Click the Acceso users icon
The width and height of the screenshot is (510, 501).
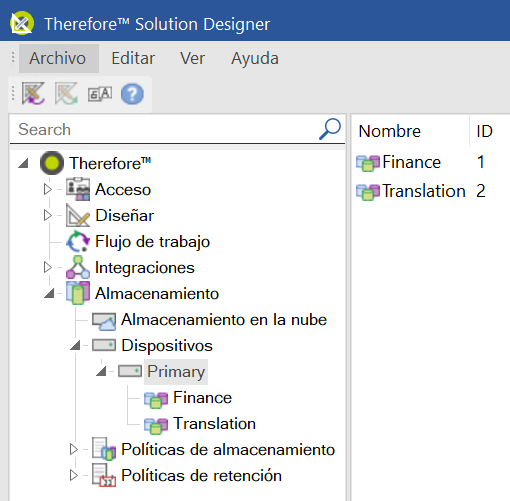pyautogui.click(x=78, y=189)
